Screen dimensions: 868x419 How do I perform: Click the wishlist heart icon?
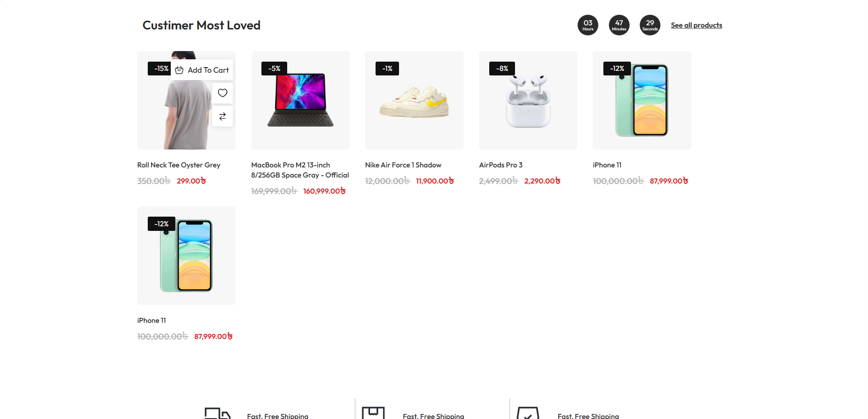[x=222, y=93]
